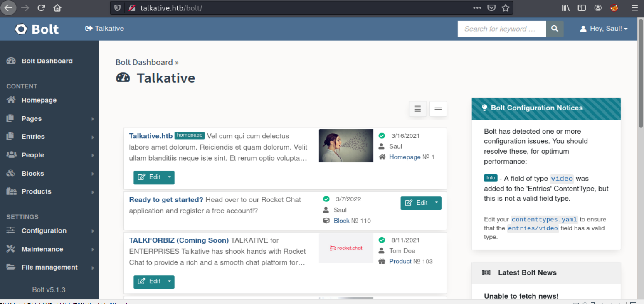This screenshot has width=644, height=304.
Task: Click the red extension icon in toolbar
Action: [614, 8]
